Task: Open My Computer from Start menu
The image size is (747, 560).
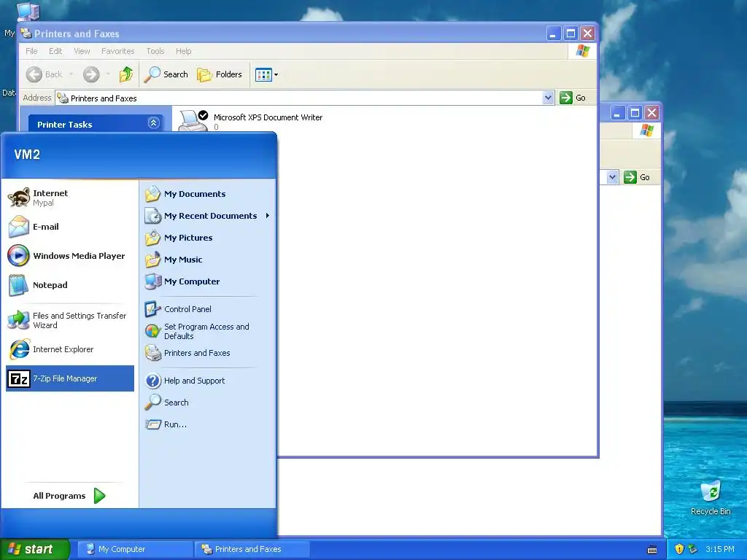Action: coord(207,281)
